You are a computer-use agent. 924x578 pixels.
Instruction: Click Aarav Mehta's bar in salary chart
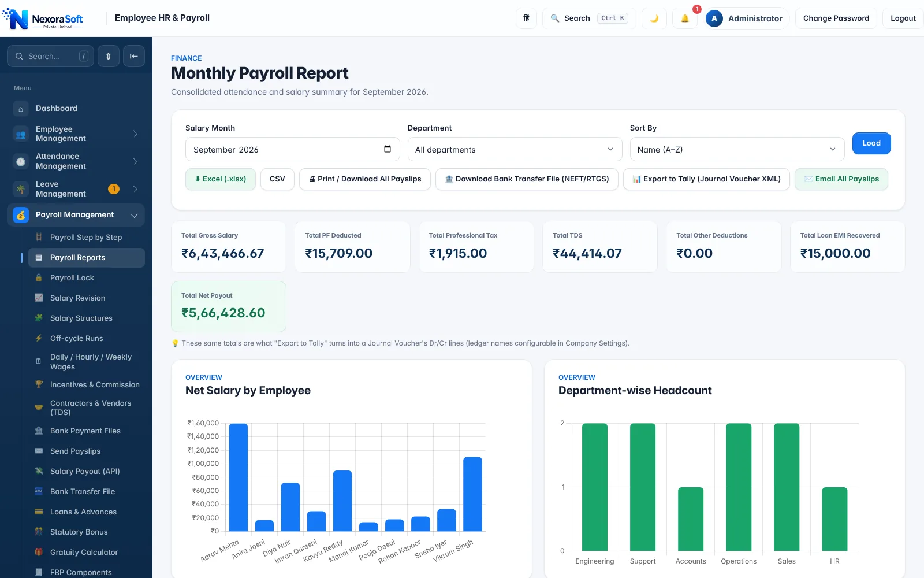click(x=239, y=477)
